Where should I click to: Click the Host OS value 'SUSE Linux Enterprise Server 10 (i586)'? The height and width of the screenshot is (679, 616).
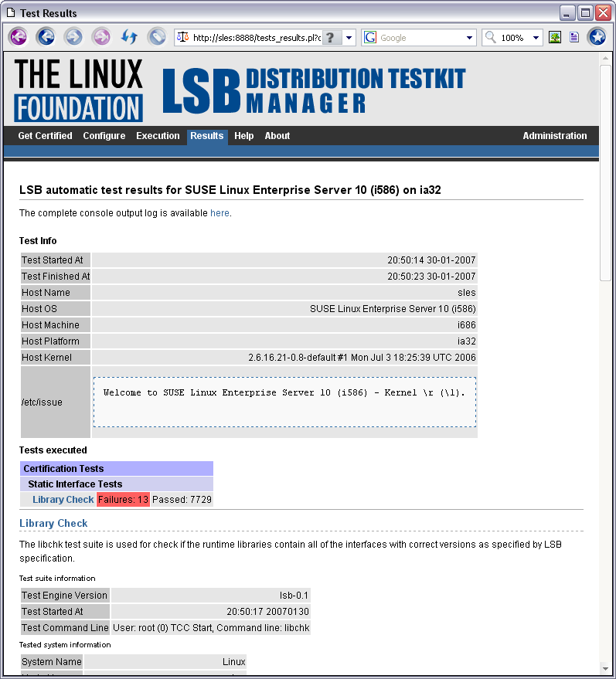[x=393, y=309]
